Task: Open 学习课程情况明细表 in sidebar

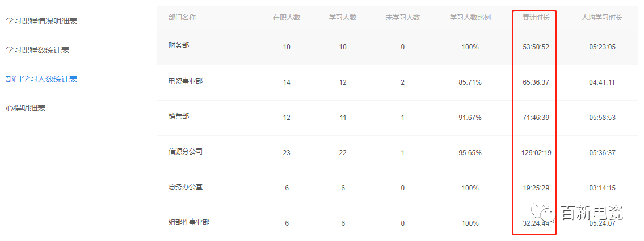Action: click(x=41, y=21)
